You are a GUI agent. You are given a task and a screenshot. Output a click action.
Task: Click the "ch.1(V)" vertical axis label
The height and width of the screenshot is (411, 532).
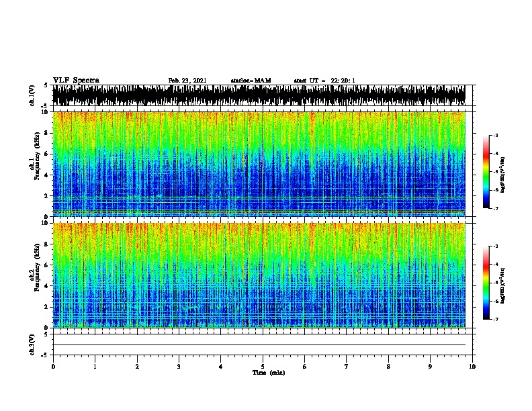coord(32,95)
